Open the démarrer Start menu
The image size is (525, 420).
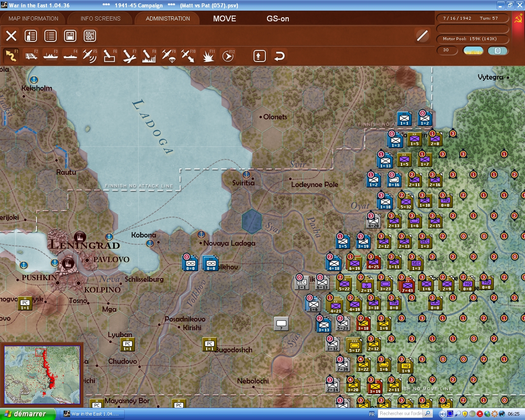click(x=28, y=414)
